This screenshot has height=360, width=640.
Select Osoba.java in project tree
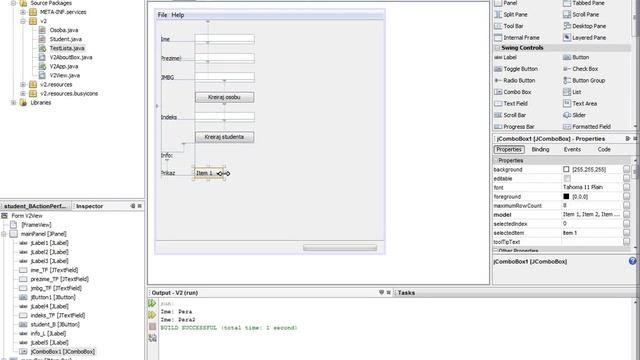[64, 30]
